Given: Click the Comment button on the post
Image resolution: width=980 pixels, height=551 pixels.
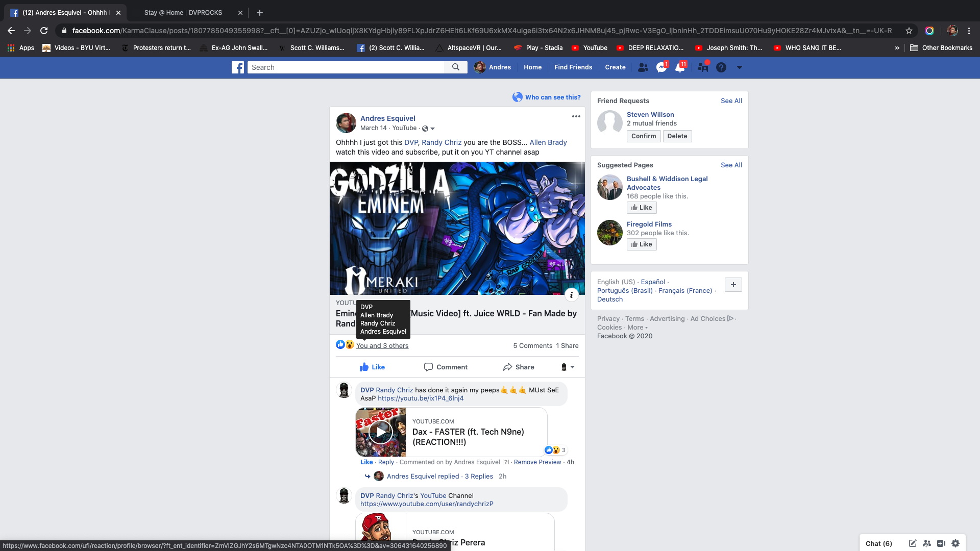Looking at the screenshot, I should pos(446,367).
